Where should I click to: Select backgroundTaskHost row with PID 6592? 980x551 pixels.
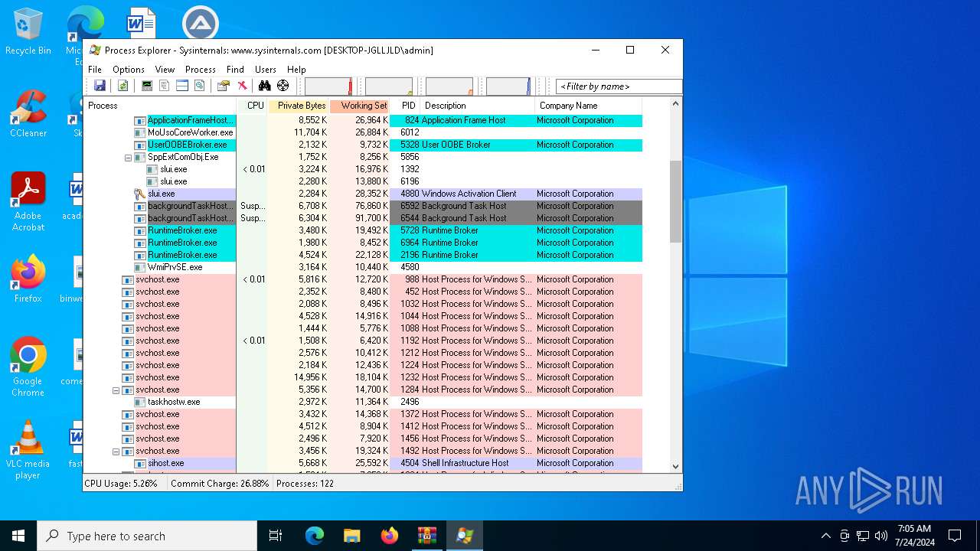click(x=363, y=206)
